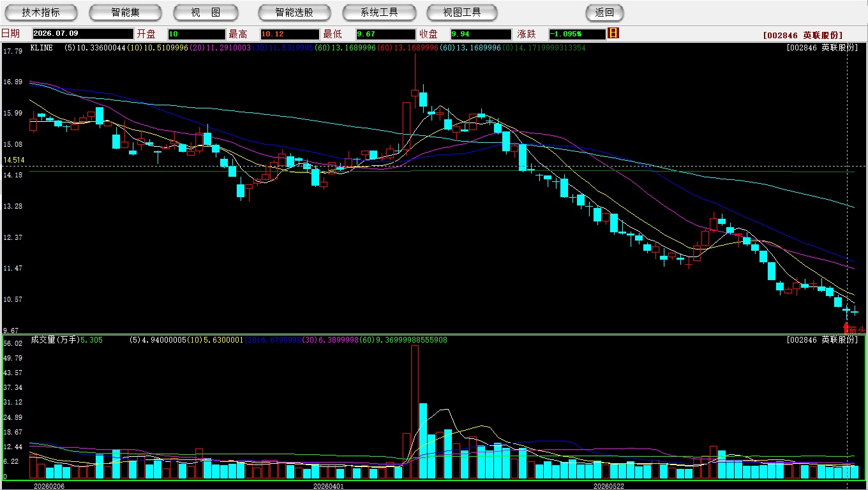Click the red 箭头 arrow marker
This screenshot has height=490, width=868.
[854, 329]
